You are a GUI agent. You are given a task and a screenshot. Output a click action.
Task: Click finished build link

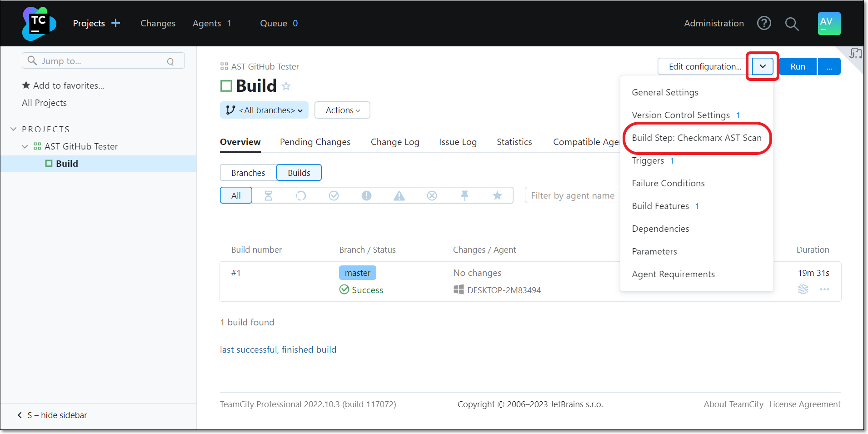309,349
